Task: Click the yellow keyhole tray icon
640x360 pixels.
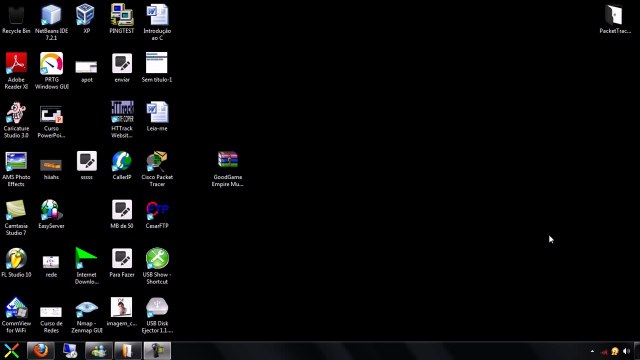Action: (615, 351)
